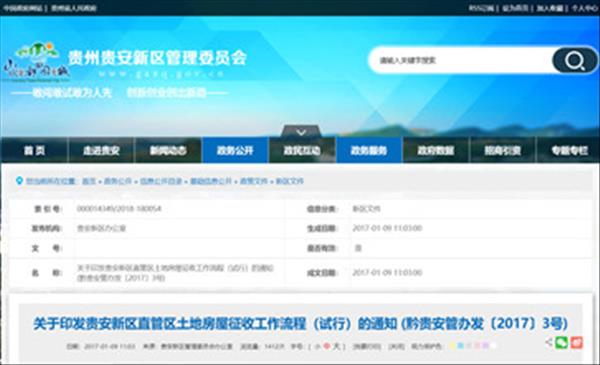
Task: Click the 信息分类 value 新区文件
Action: 366,209
